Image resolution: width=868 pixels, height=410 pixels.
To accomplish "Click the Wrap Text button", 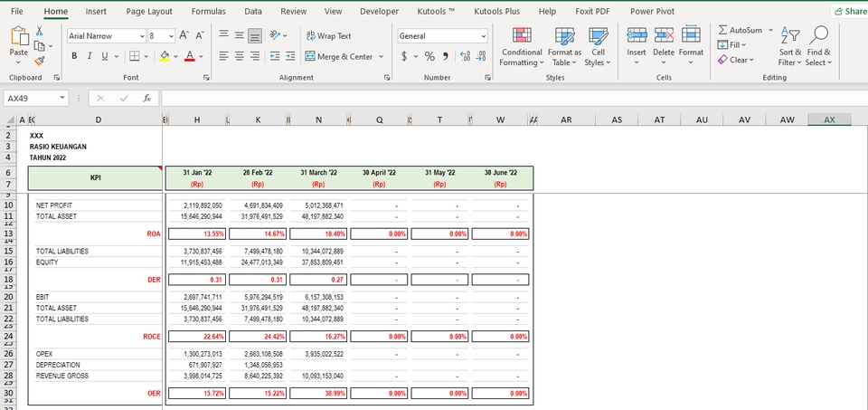I will click(328, 35).
